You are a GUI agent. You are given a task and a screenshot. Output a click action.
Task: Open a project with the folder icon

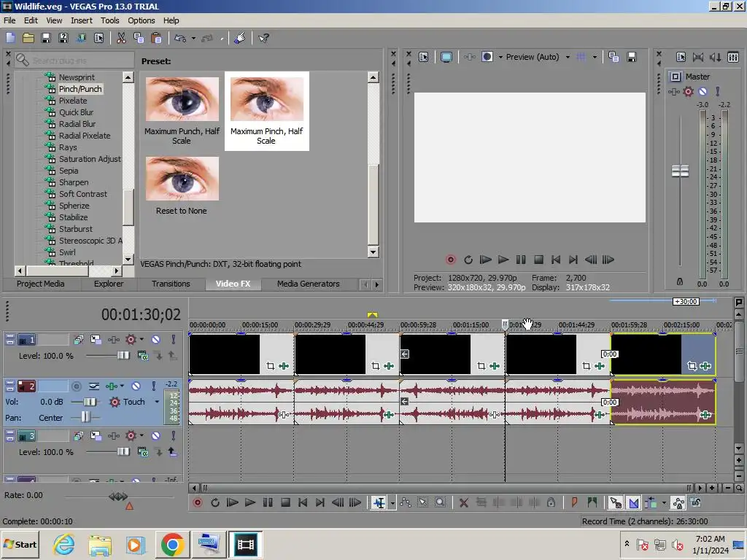[28, 38]
